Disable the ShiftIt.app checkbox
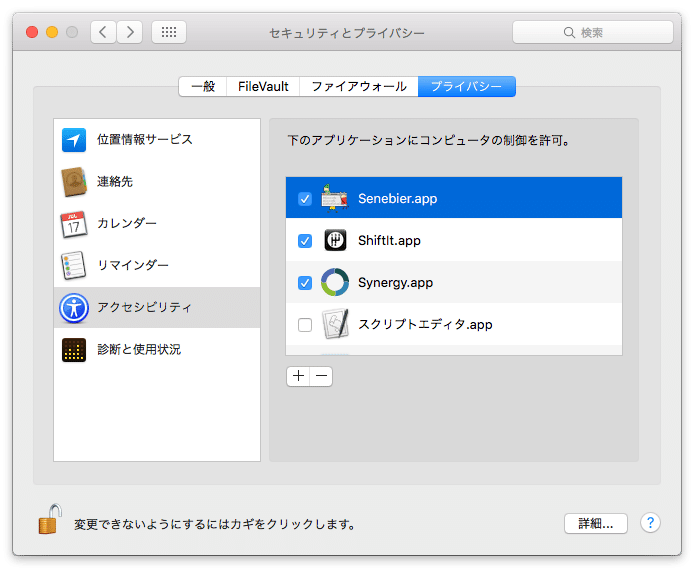The height and width of the screenshot is (568, 694). [x=305, y=241]
